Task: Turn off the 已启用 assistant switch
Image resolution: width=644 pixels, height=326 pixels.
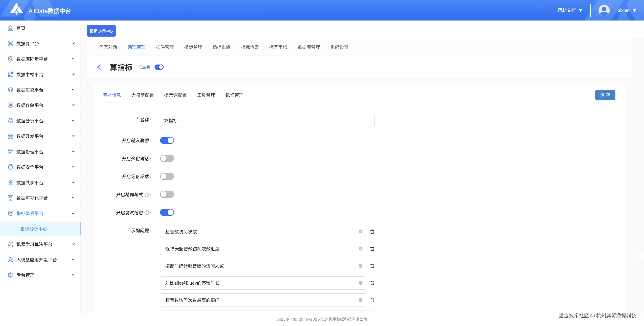Action: pyautogui.click(x=159, y=67)
